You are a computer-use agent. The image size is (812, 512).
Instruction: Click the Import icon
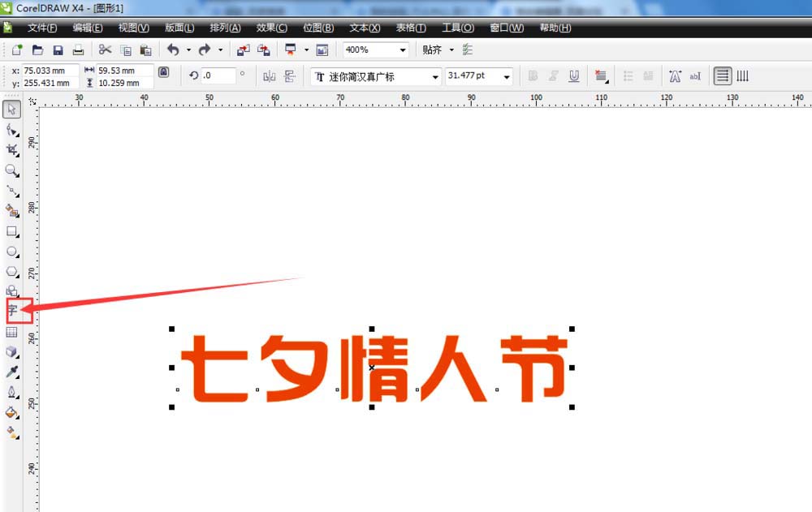click(243, 49)
